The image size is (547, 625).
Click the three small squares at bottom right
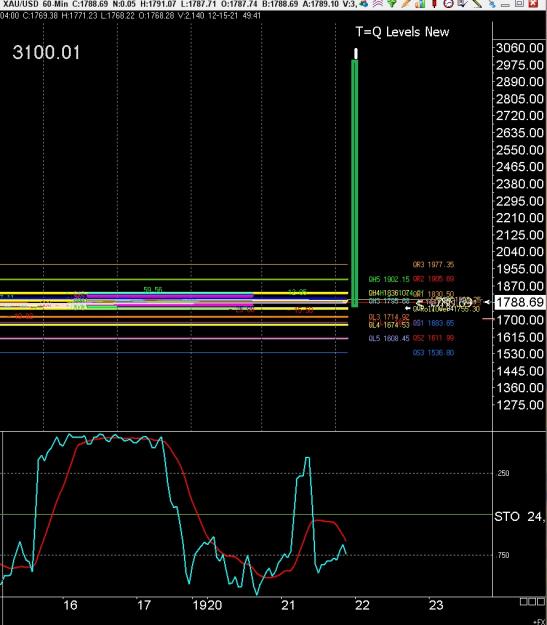(x=533, y=601)
